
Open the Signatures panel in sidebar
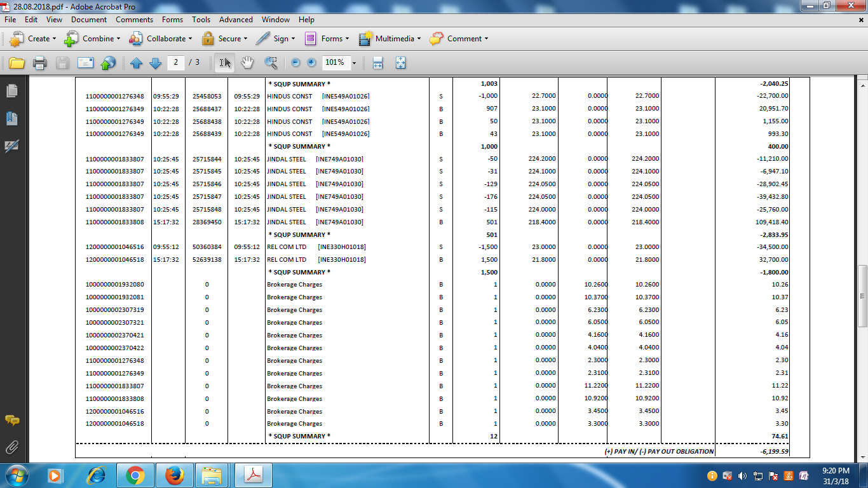pos(11,146)
